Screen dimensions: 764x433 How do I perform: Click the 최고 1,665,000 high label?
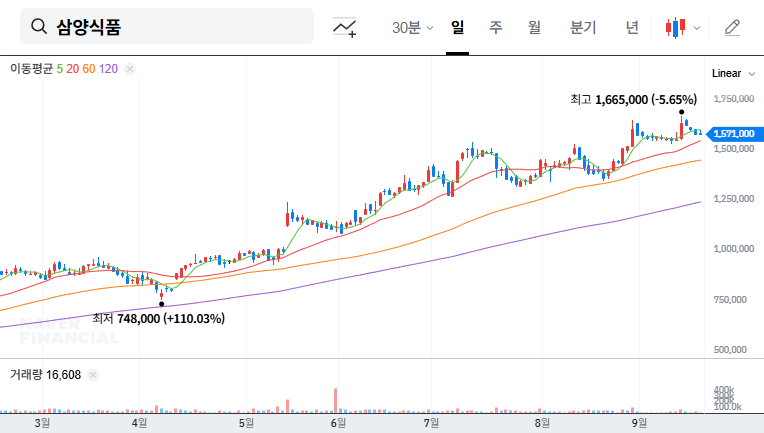click(x=633, y=100)
